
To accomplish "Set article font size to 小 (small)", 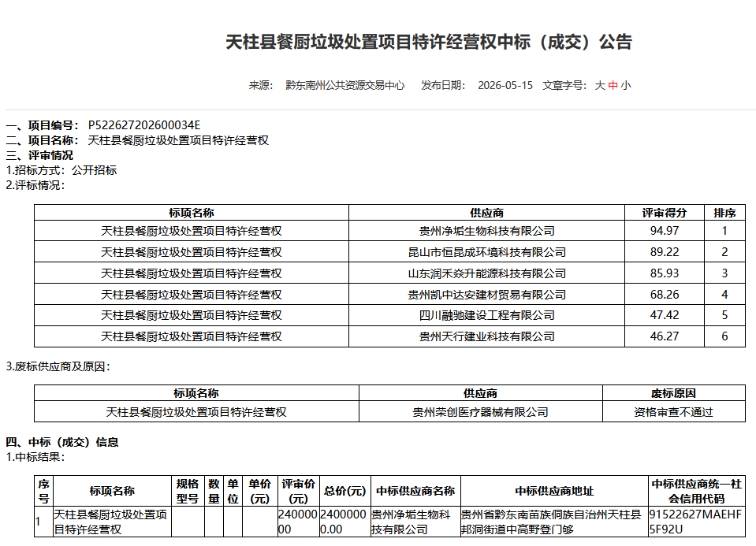I will pos(626,85).
